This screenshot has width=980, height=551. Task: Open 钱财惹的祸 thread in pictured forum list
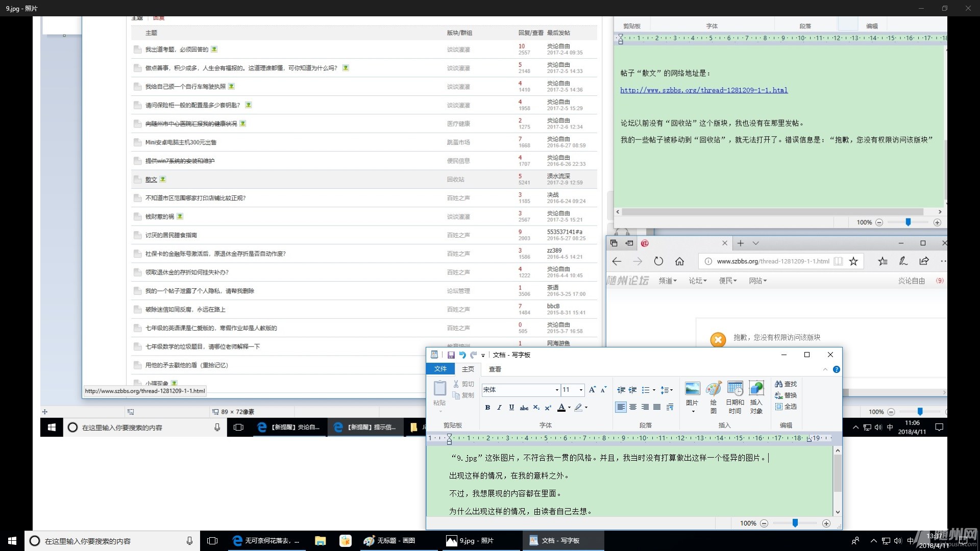click(x=160, y=217)
